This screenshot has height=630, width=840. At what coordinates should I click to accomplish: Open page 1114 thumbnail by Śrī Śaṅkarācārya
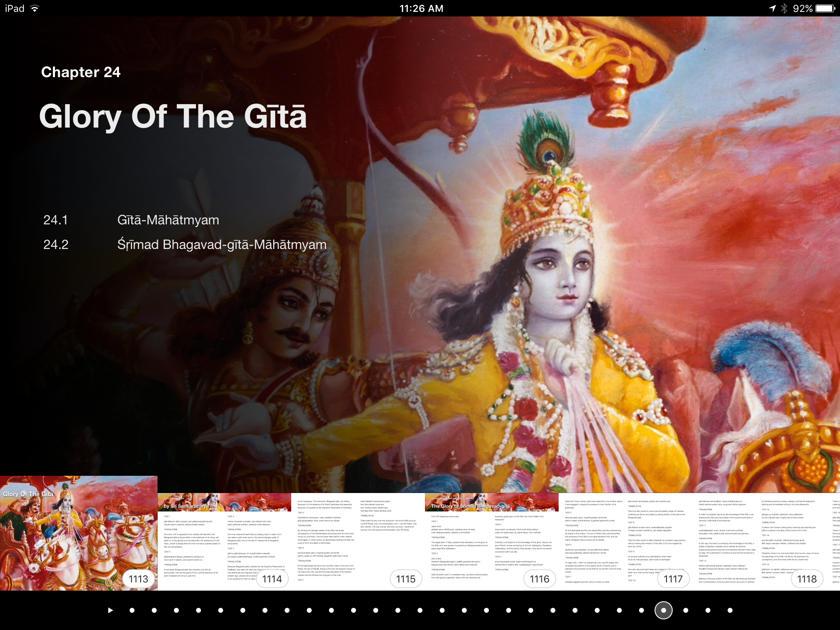[224, 541]
